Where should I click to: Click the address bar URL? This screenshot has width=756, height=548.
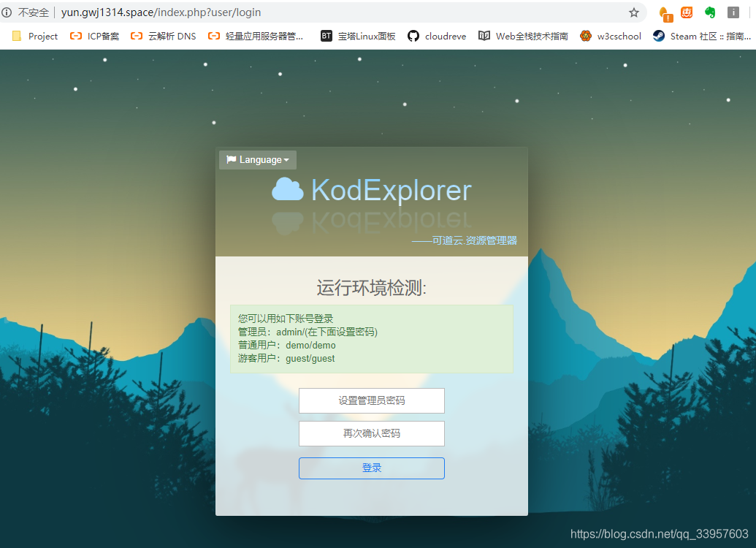click(x=161, y=12)
